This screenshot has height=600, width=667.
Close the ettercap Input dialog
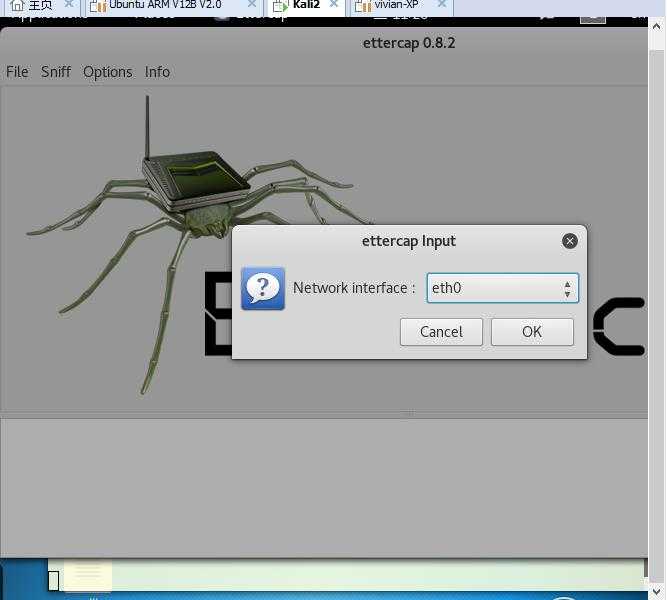coord(570,241)
